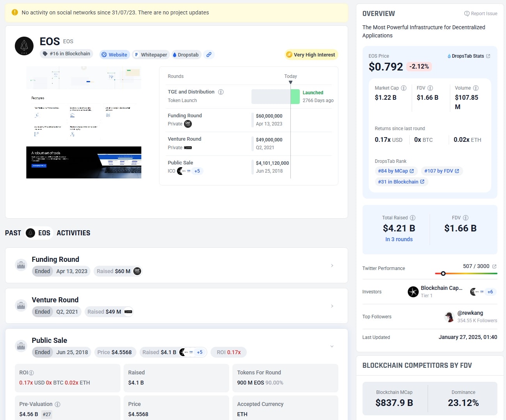This screenshot has height=420, width=506.
Task: Click the ROI 0.17x chip
Action: 229,352
